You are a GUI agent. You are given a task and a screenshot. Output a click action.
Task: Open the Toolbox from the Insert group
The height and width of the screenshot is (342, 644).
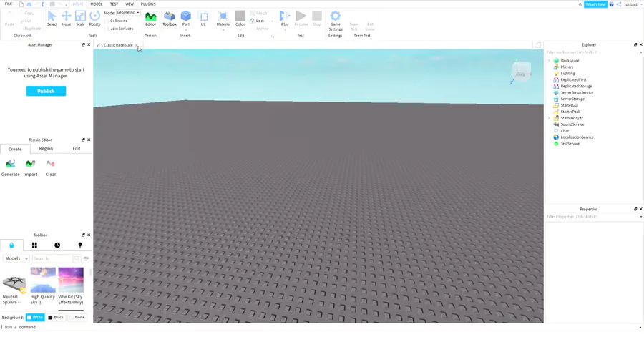(x=169, y=19)
